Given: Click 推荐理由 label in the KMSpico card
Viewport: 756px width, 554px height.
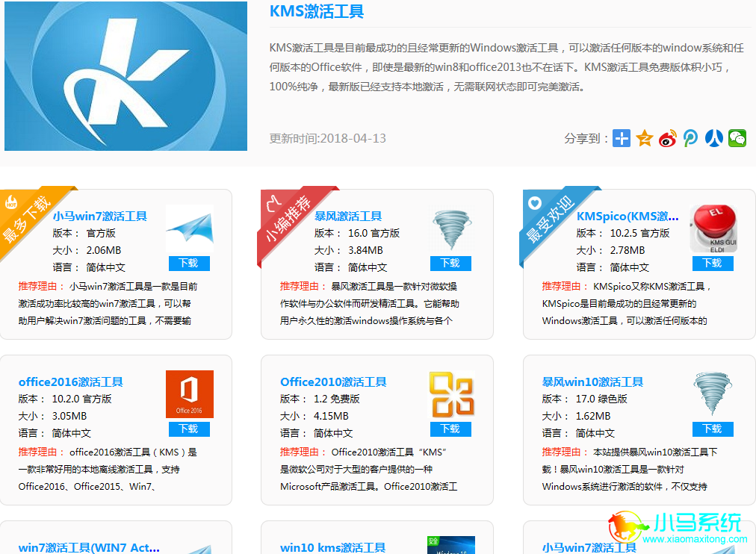Looking at the screenshot, I should click(x=565, y=286).
